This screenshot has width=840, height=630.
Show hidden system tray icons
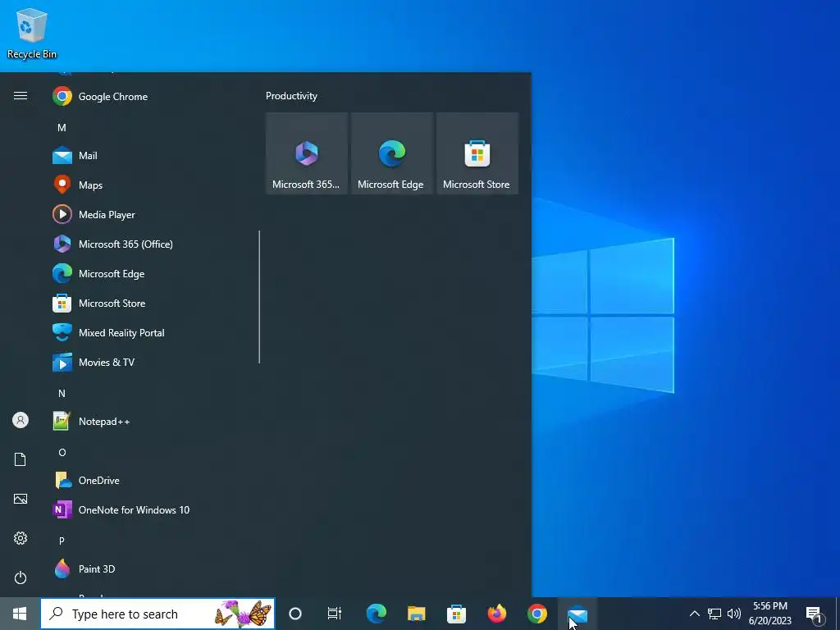694,614
